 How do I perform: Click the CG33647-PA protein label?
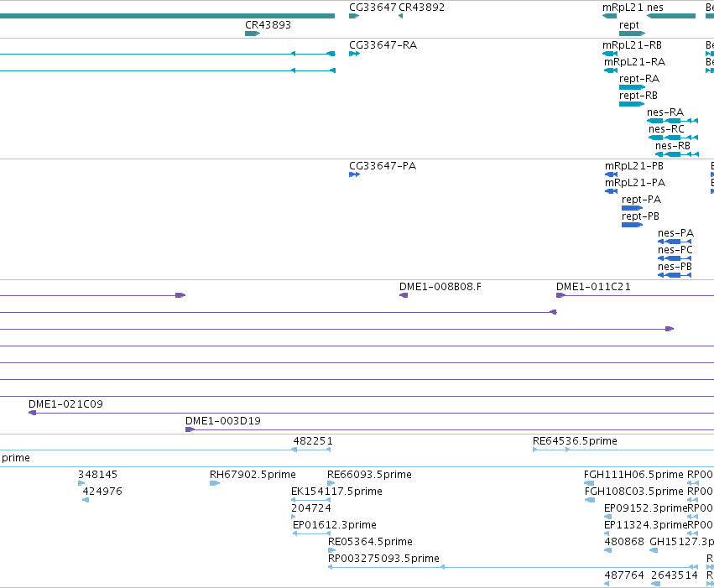(383, 166)
